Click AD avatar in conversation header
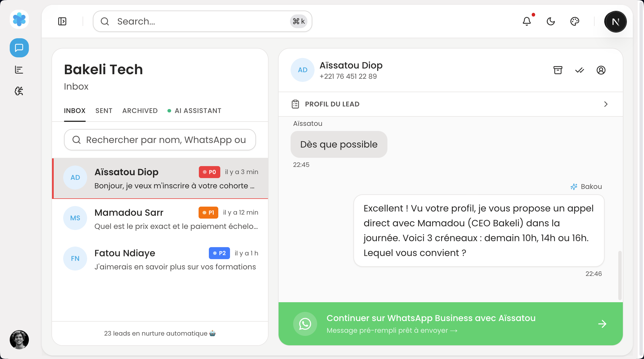The width and height of the screenshot is (644, 359). tap(303, 70)
